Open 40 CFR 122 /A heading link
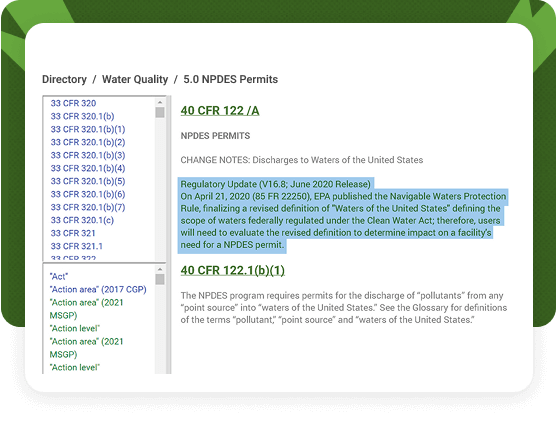Image resolution: width=558 pixels, height=421 pixels. click(220, 111)
